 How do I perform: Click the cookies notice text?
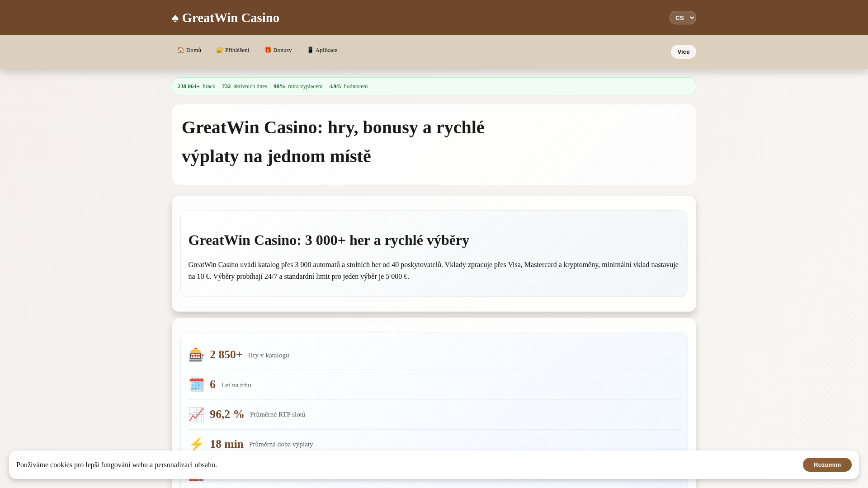[117, 465]
